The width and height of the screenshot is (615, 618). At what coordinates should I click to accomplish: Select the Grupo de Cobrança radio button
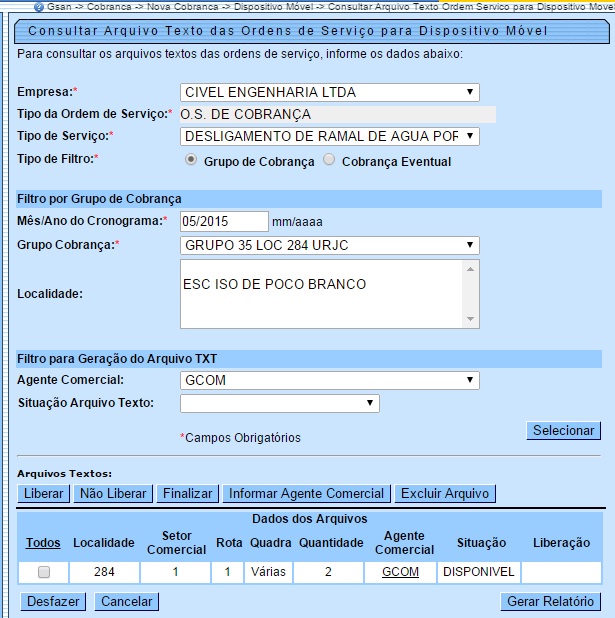tap(191, 160)
